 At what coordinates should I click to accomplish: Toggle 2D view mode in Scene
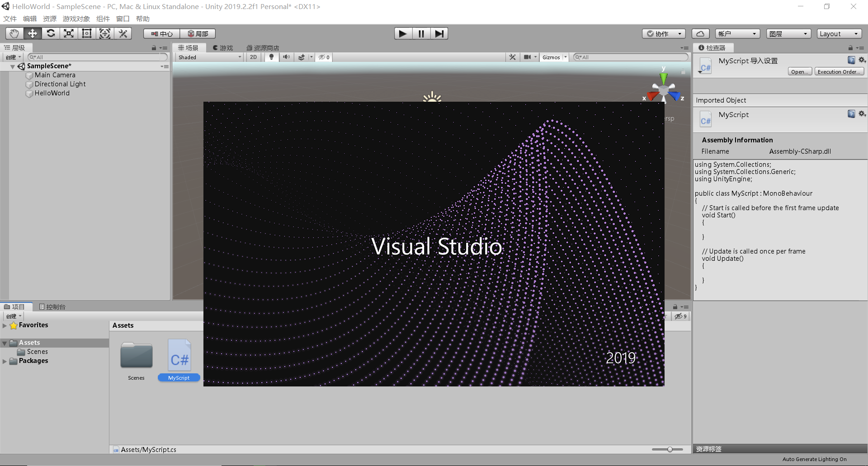pos(253,57)
